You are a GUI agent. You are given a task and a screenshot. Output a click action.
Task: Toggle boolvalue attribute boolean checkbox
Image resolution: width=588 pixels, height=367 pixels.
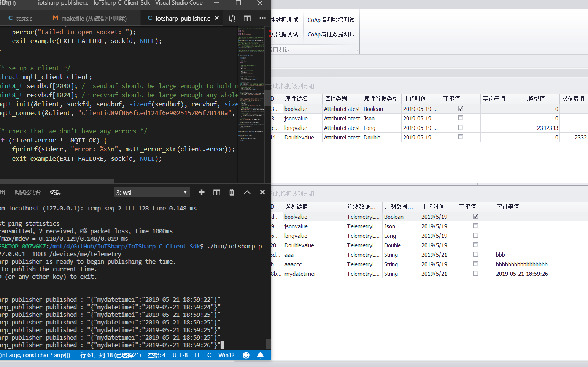[461, 109]
